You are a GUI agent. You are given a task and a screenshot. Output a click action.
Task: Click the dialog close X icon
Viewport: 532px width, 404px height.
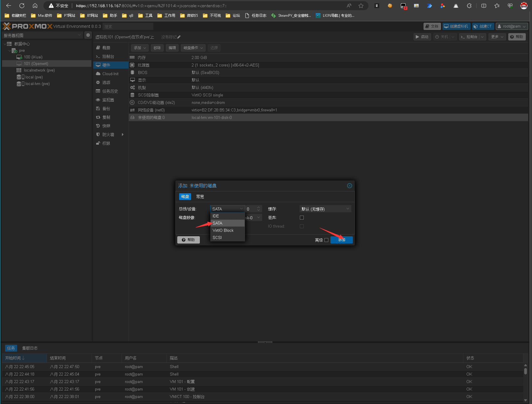click(x=349, y=186)
